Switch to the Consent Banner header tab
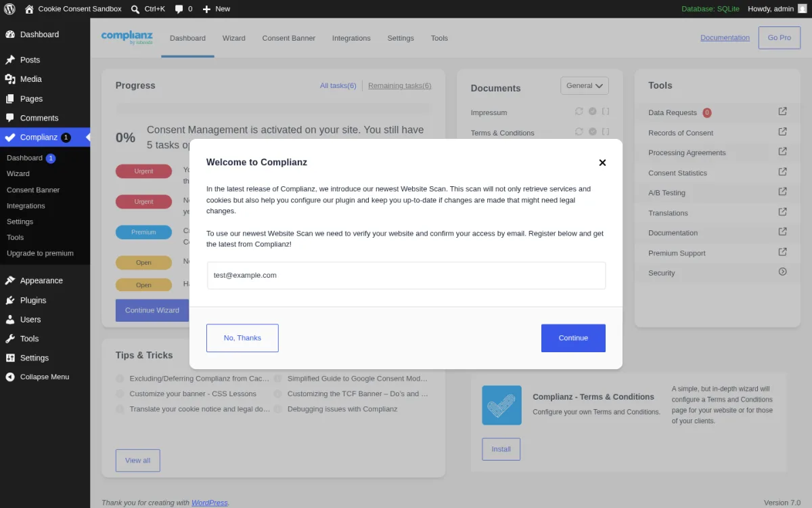The width and height of the screenshot is (812, 508). [x=289, y=39]
